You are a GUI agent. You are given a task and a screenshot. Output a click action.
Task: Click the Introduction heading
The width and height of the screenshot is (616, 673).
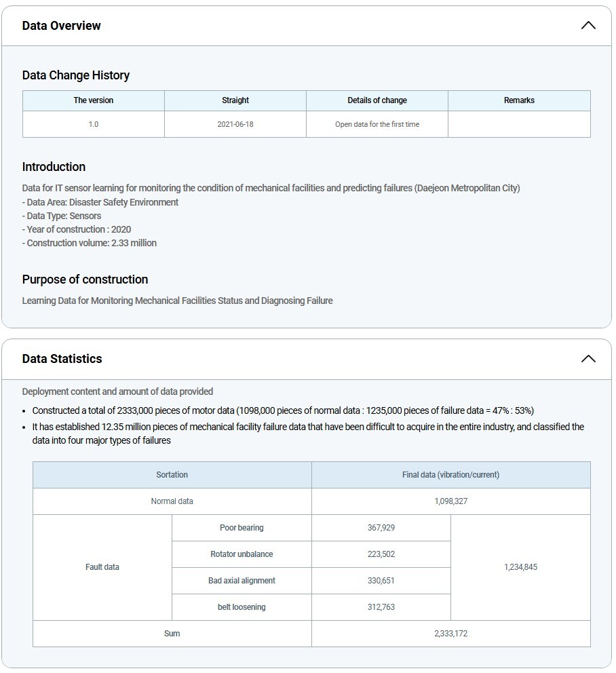tap(54, 167)
